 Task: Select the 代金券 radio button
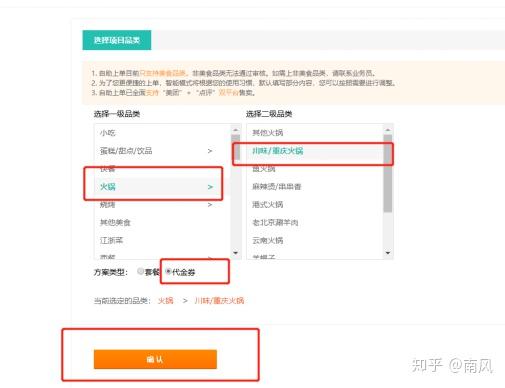[x=168, y=272]
